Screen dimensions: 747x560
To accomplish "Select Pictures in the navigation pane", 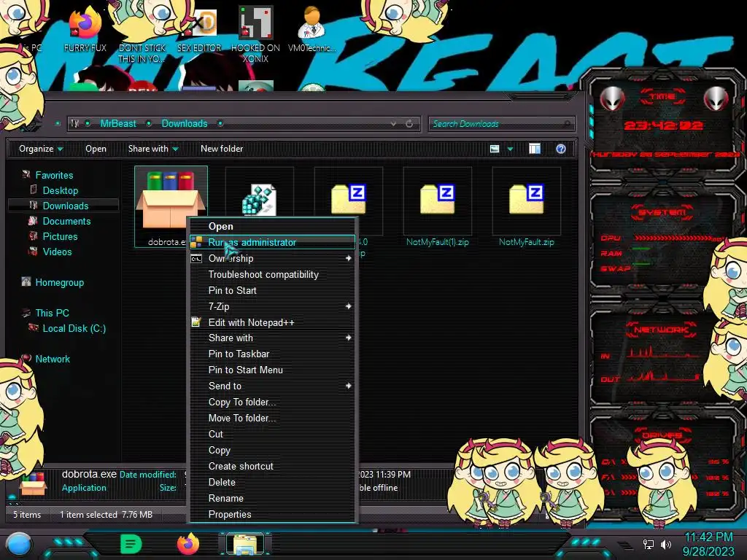I will [60, 236].
